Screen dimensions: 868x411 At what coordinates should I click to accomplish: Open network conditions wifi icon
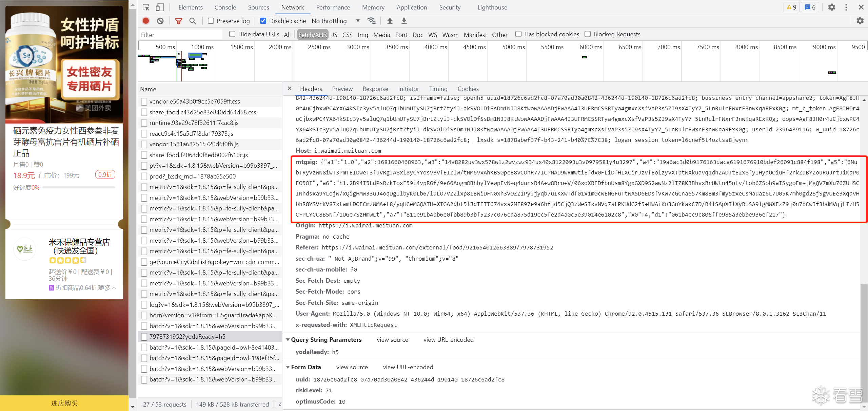coord(372,21)
